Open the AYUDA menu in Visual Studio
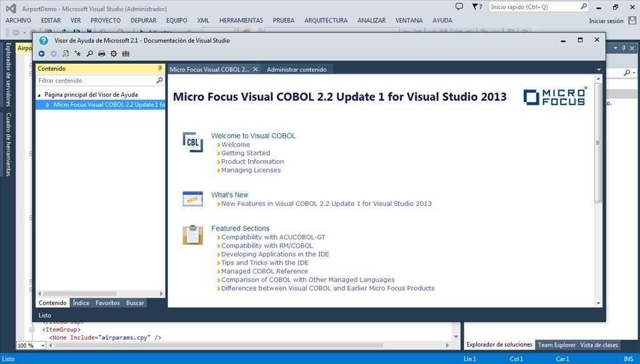640x364 pixels. coord(442,21)
